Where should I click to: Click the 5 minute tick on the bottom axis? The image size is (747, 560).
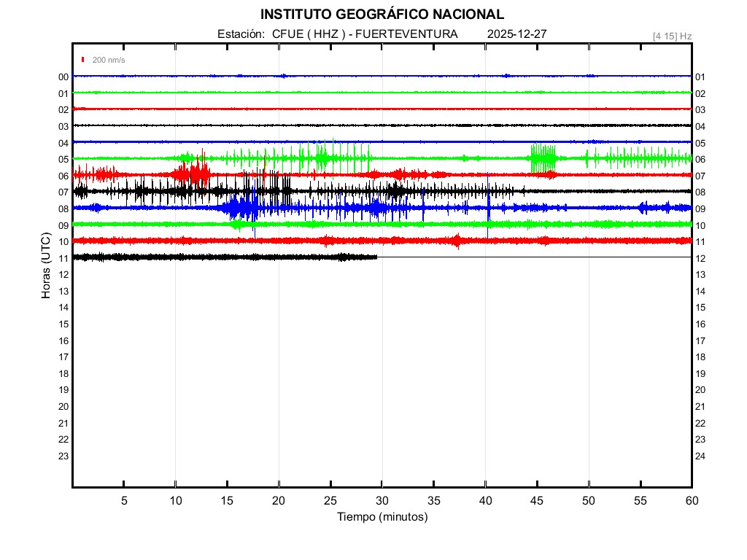coord(124,500)
